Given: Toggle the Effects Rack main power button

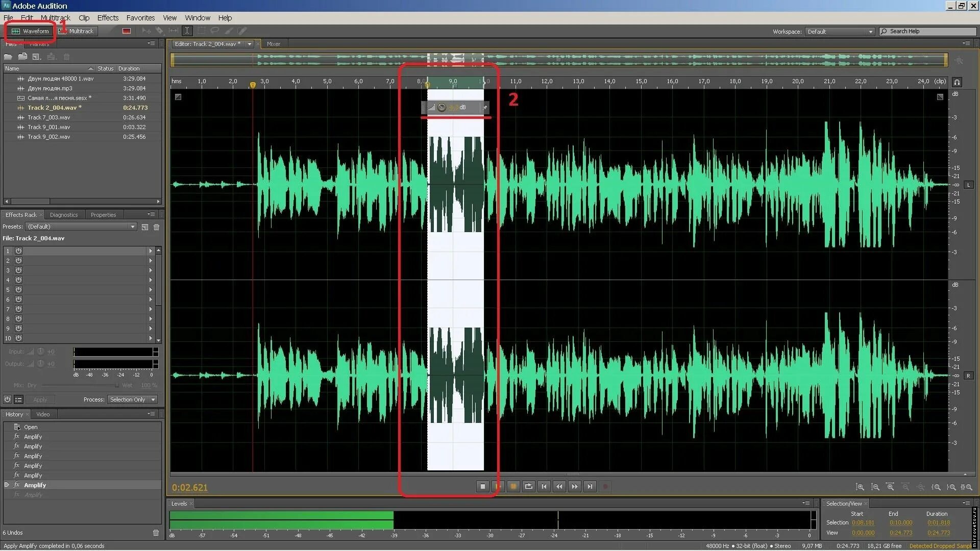Looking at the screenshot, I should click(7, 399).
